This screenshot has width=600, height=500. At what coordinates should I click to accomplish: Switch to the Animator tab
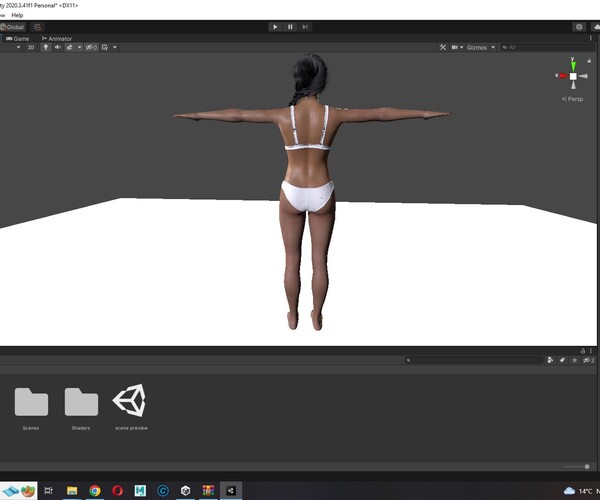pyautogui.click(x=57, y=39)
